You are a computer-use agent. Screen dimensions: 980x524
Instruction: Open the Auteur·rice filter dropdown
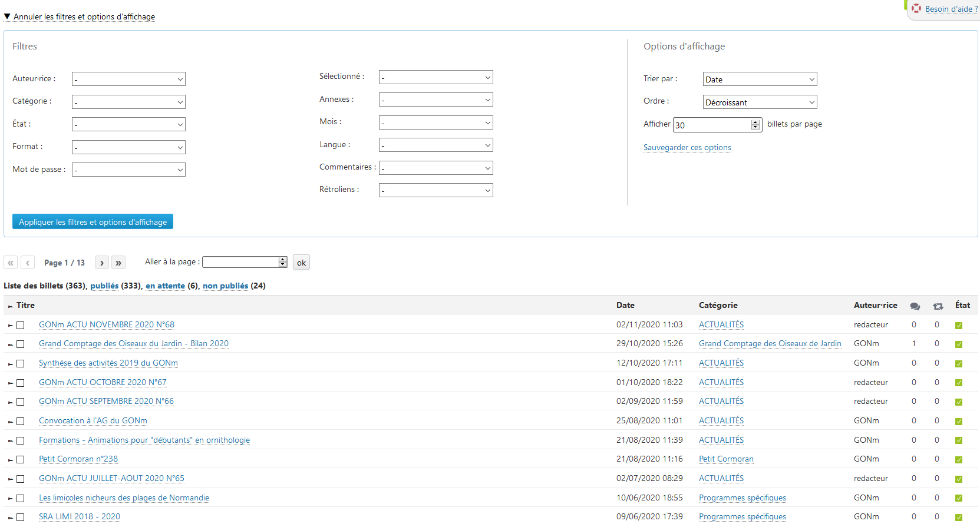coord(128,79)
